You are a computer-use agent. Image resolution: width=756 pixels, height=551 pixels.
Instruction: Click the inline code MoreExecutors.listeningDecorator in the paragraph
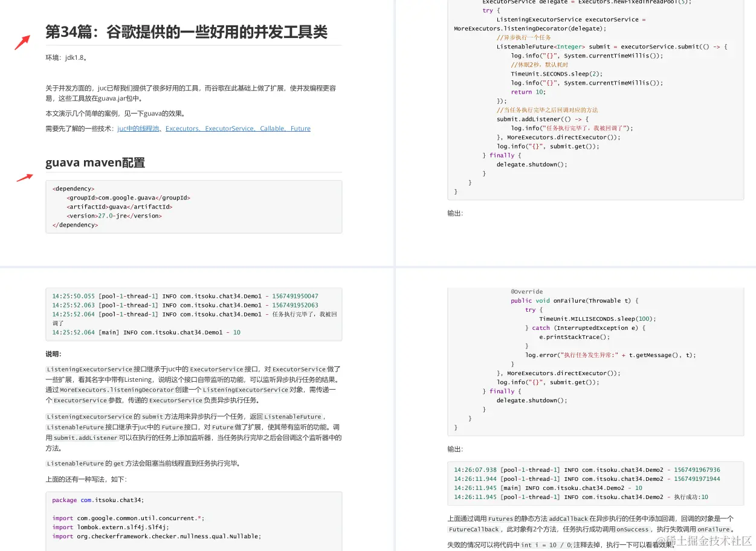(117, 390)
